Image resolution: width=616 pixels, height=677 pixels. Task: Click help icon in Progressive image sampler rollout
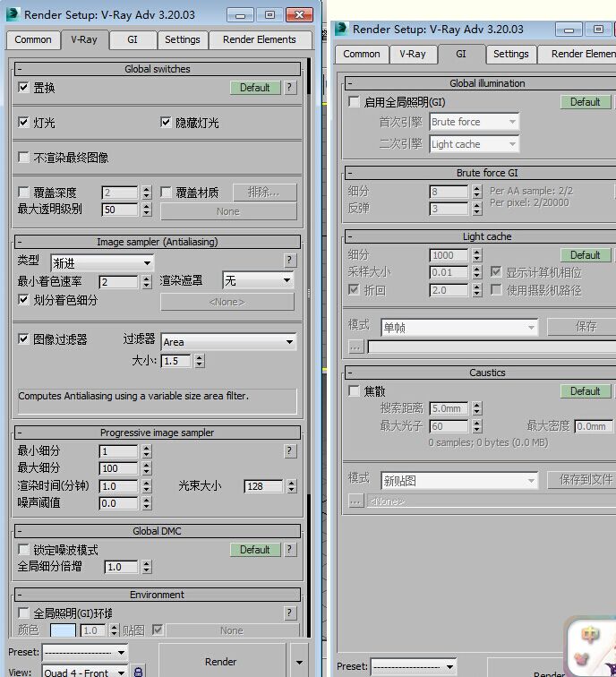290,451
